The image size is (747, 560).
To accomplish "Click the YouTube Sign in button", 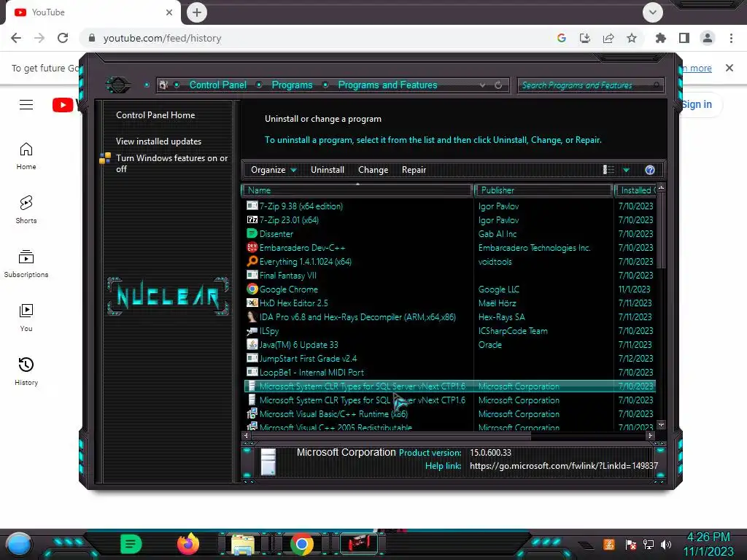I will coord(697,104).
